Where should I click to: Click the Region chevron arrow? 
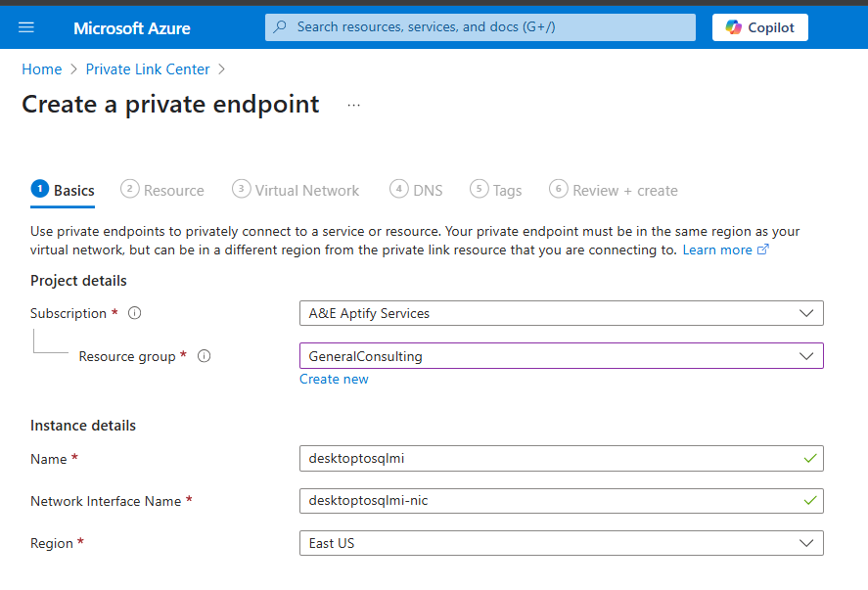[806, 543]
